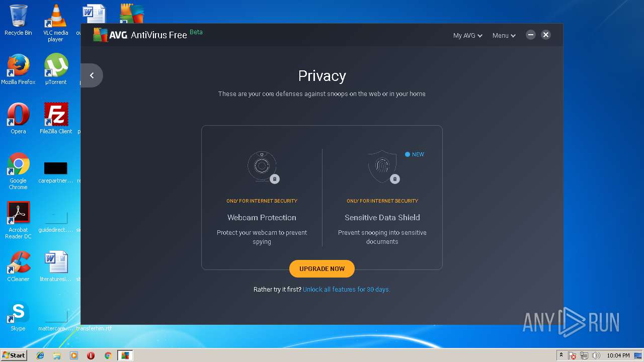Viewport: 644px width, 362px height.
Task: Click the fingerprint shield icon
Action: point(383,166)
